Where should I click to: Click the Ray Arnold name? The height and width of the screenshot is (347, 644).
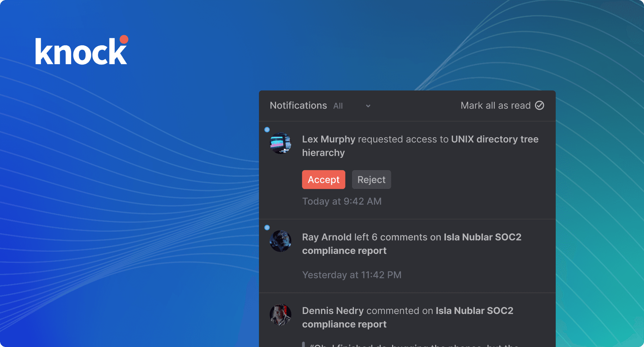point(326,237)
